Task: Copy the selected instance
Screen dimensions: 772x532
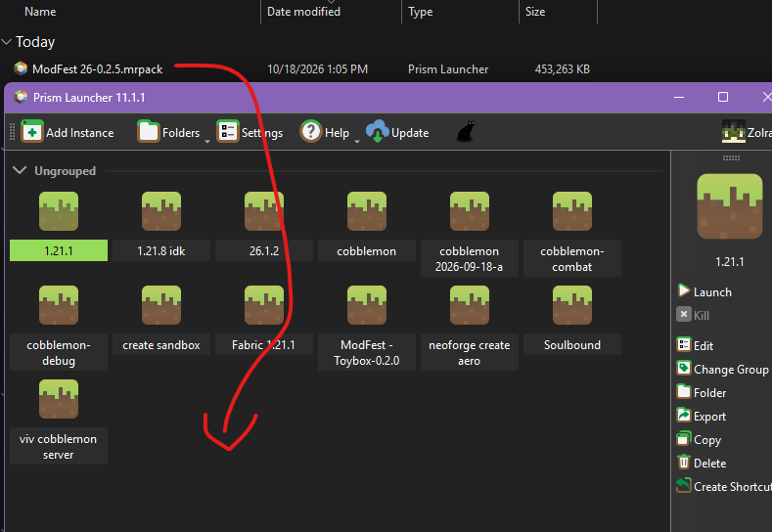Action: 700,439
